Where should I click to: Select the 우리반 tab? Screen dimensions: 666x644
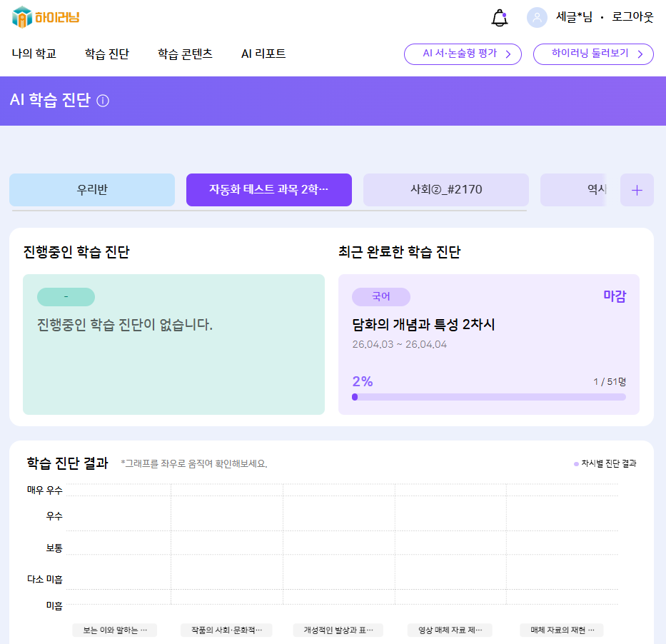[x=92, y=190]
